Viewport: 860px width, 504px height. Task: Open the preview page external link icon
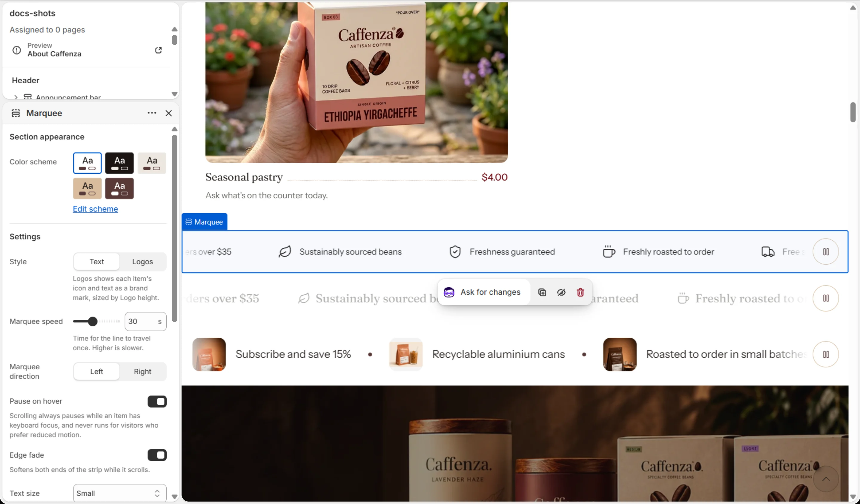coord(158,50)
